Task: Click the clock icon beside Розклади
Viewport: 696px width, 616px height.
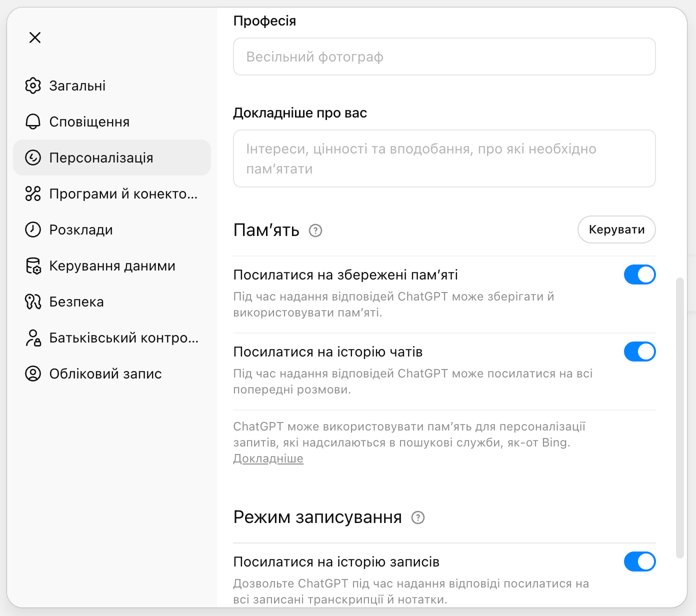Action: coord(33,229)
